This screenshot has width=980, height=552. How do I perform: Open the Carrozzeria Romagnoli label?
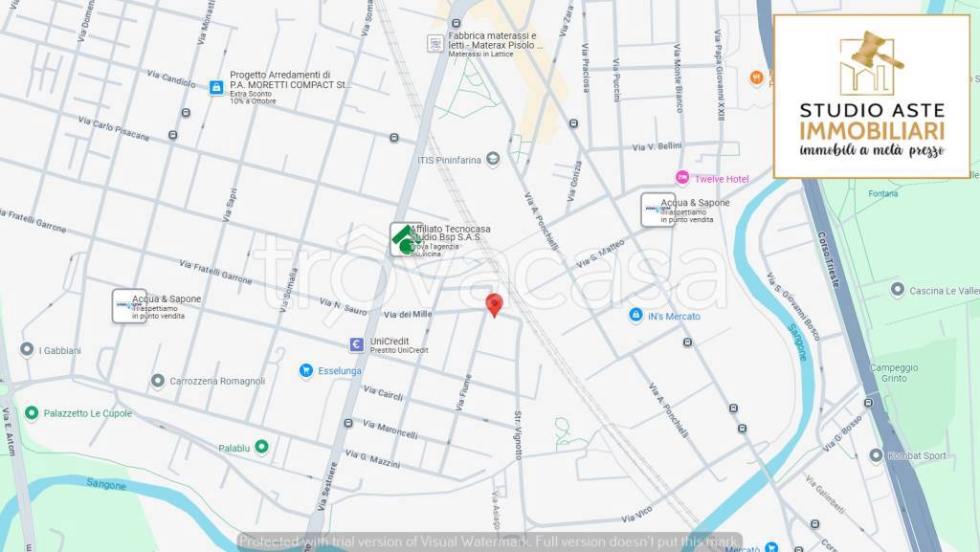tap(217, 381)
